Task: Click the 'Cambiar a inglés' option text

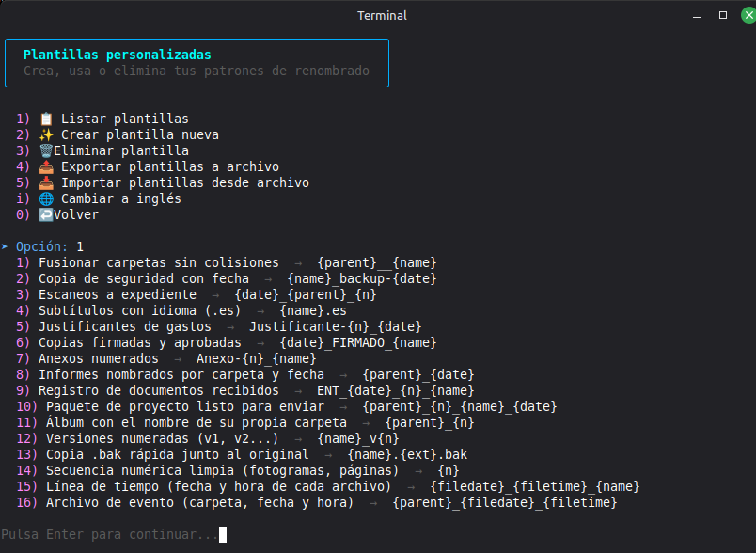Action: 121,198
